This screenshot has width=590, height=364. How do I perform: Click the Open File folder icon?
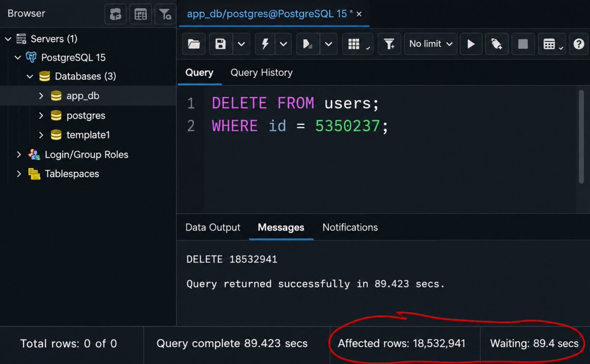pyautogui.click(x=194, y=44)
